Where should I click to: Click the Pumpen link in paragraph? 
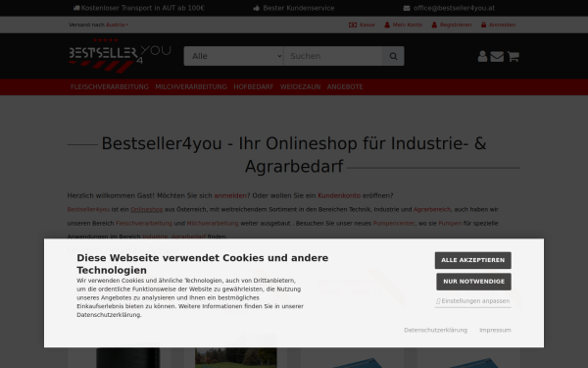coord(450,224)
